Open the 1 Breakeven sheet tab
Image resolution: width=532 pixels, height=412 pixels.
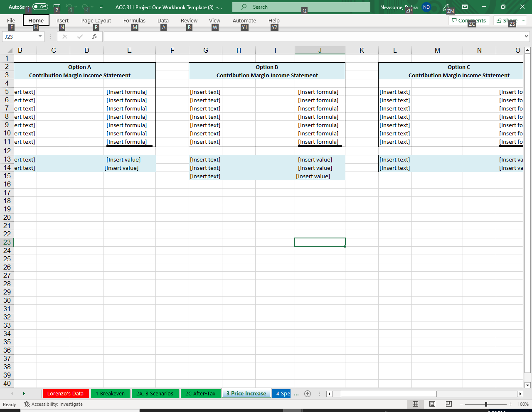coord(110,393)
